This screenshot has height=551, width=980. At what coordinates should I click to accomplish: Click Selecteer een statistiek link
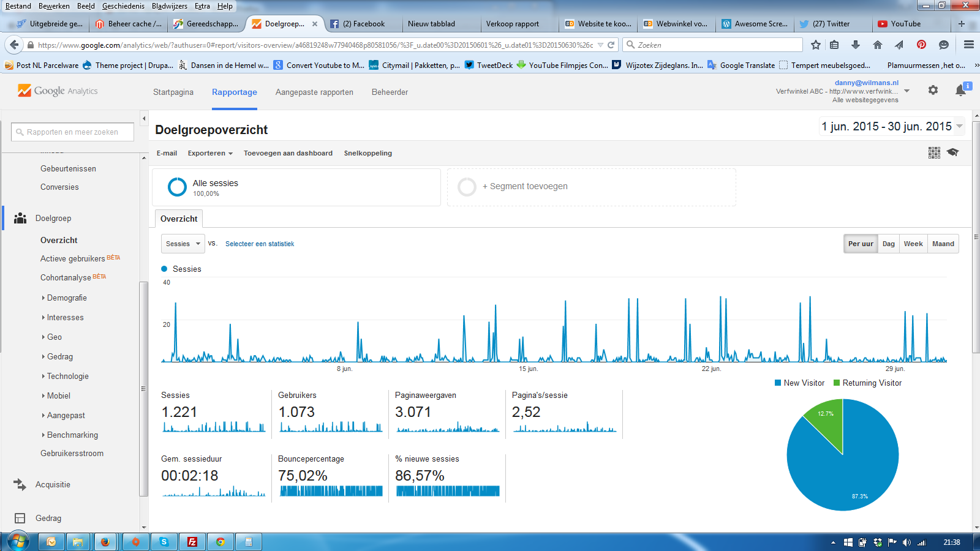pyautogui.click(x=260, y=244)
